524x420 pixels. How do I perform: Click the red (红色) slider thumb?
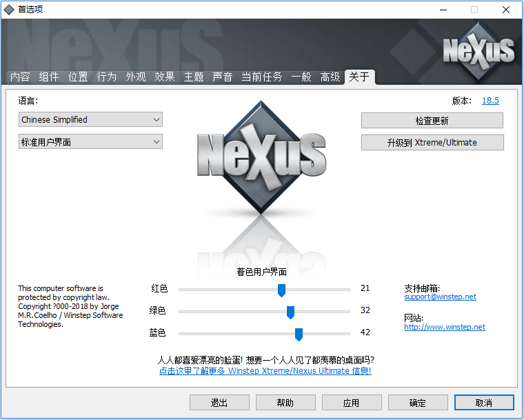click(x=282, y=290)
